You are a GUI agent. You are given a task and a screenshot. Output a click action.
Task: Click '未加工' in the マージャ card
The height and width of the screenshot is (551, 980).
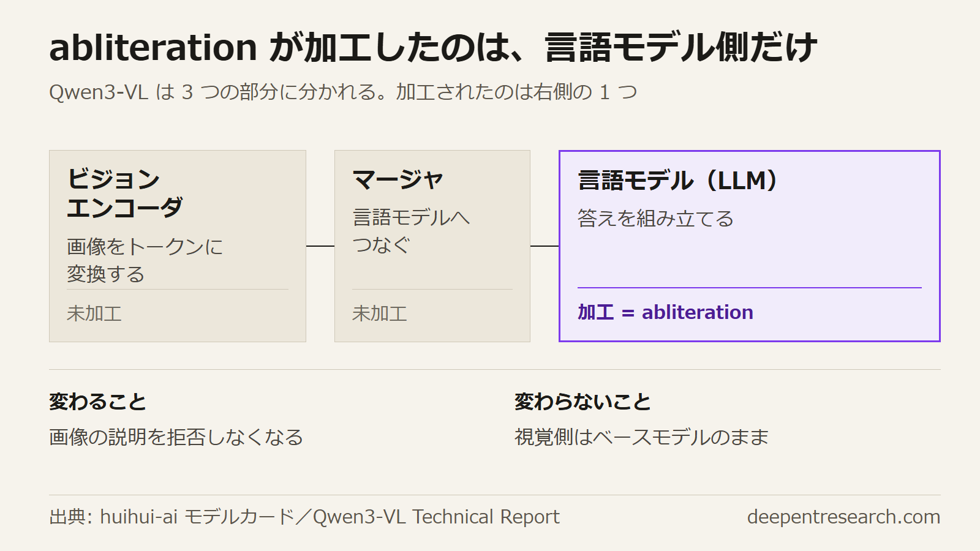[380, 313]
